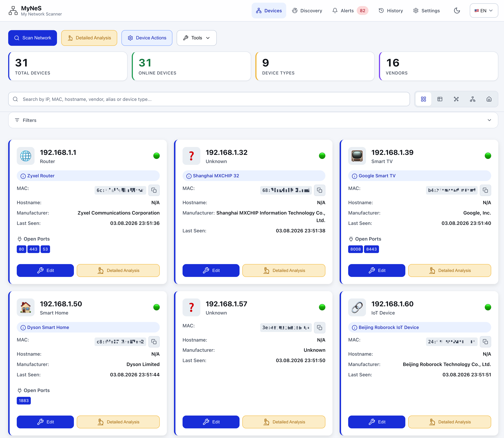Click the Total Devices stat card
Screen dimensions: 504x438
(68, 66)
